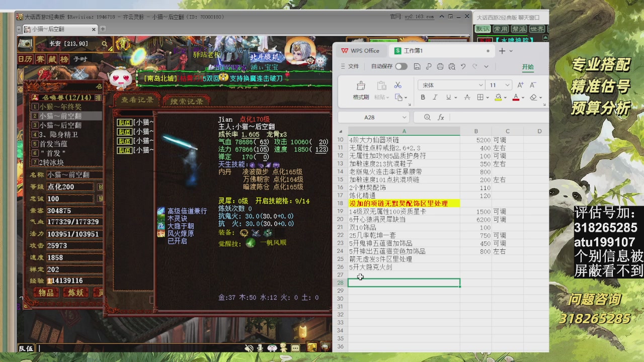Image resolution: width=644 pixels, height=362 pixels.
Task: Click the Cut scissors icon
Action: [397, 85]
